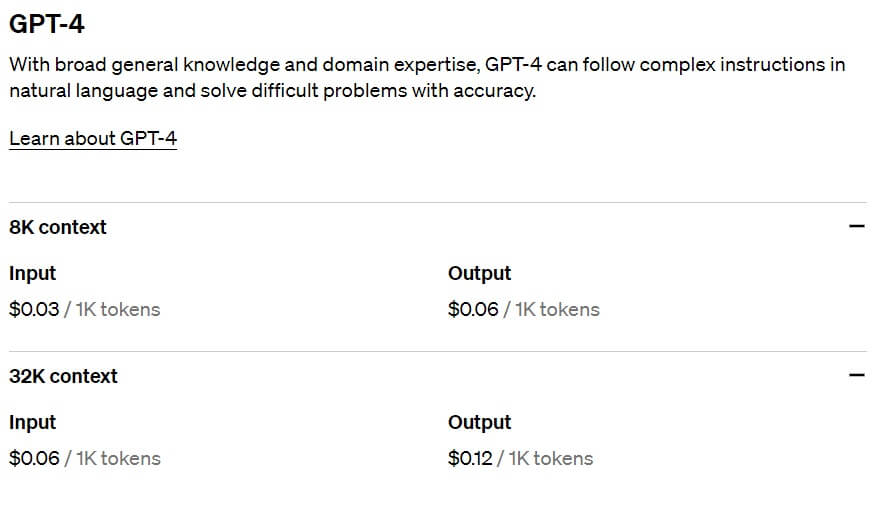Select the Input label under 8K context
The height and width of the screenshot is (506, 882).
tap(32, 273)
